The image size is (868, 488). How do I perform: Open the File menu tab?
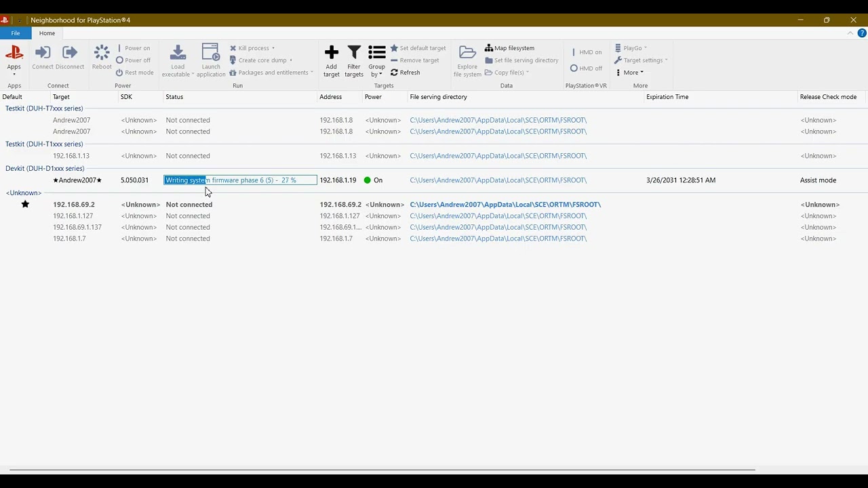pos(15,33)
